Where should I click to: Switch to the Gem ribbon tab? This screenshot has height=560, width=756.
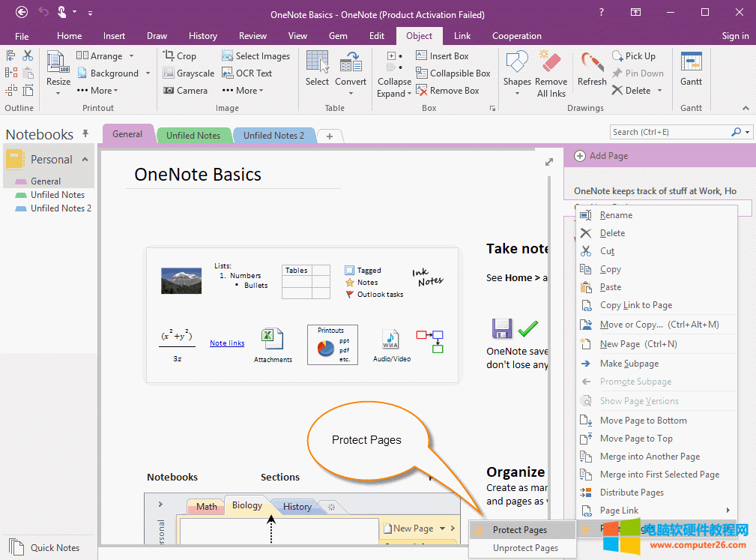point(338,36)
